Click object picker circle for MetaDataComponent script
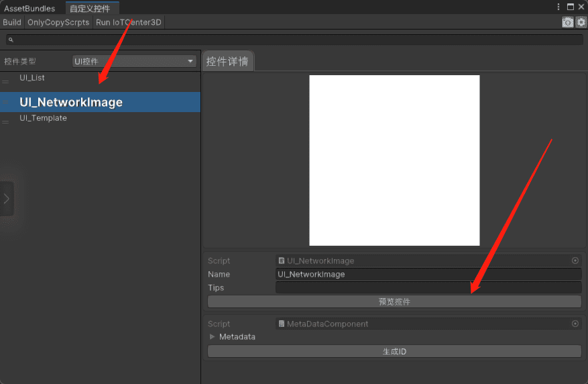The width and height of the screenshot is (588, 384). click(x=575, y=324)
